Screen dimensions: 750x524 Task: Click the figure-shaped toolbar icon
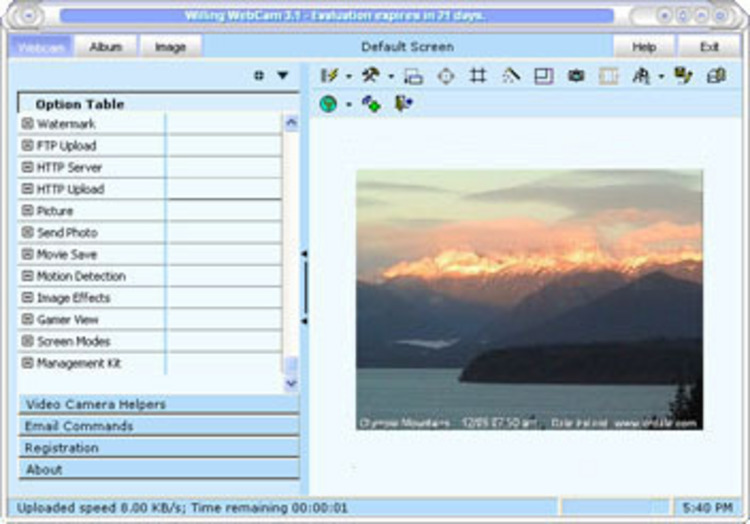(x=641, y=76)
